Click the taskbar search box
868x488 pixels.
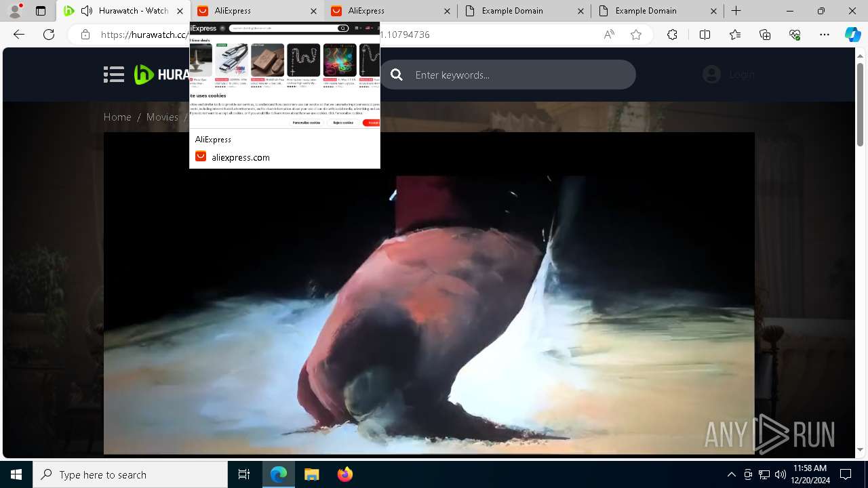(130, 474)
